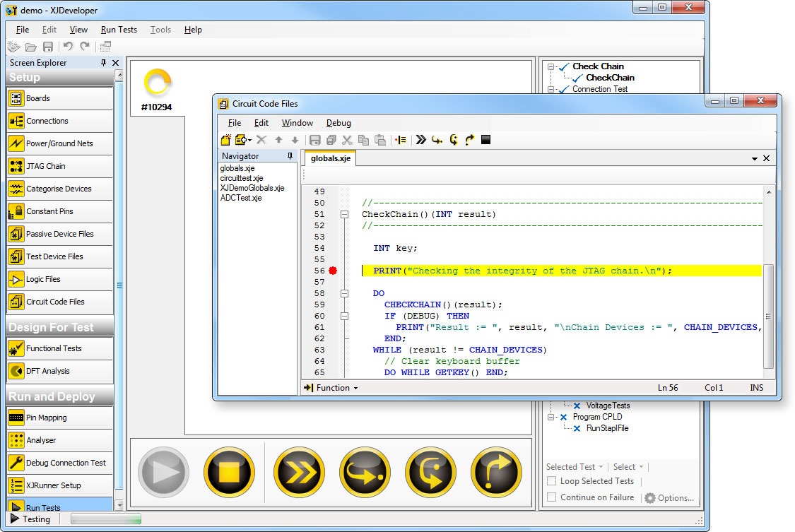Viewport: 795px width, 532px height.
Task: Pin the Screen Explorer panel
Action: click(103, 62)
